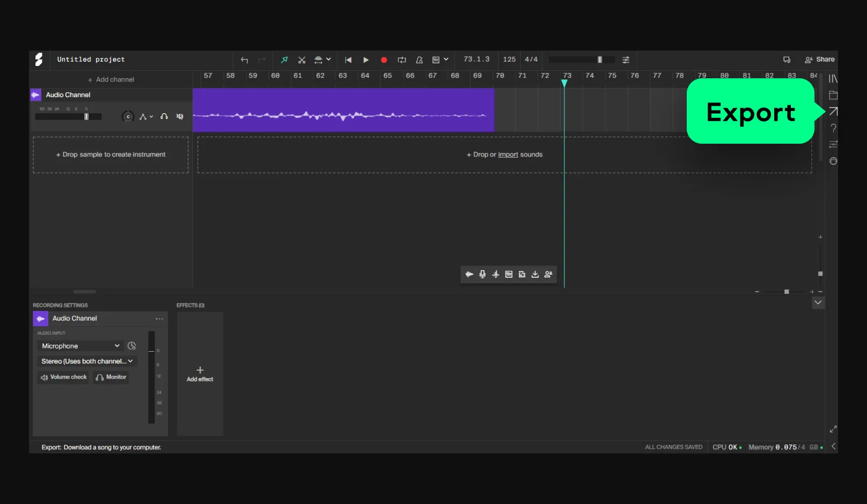The height and width of the screenshot is (504, 867).
Task: Open the Audio Channel three-dots menu
Action: [159, 318]
